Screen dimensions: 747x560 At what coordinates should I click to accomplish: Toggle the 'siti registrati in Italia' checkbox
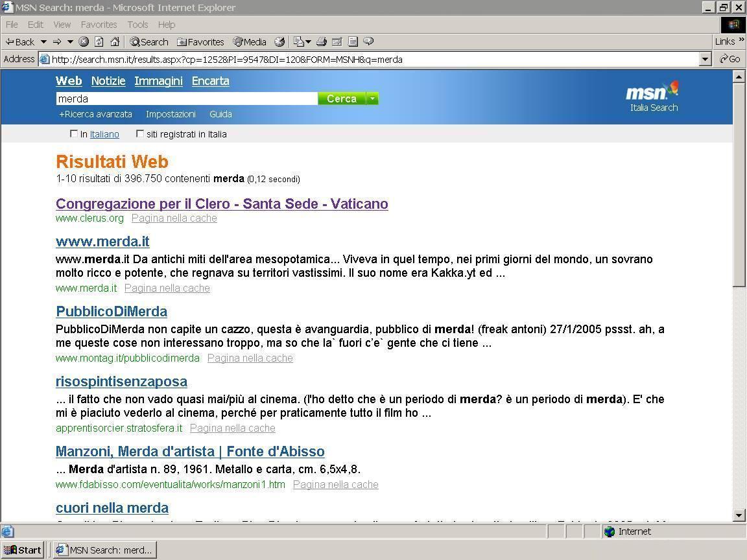coord(140,134)
